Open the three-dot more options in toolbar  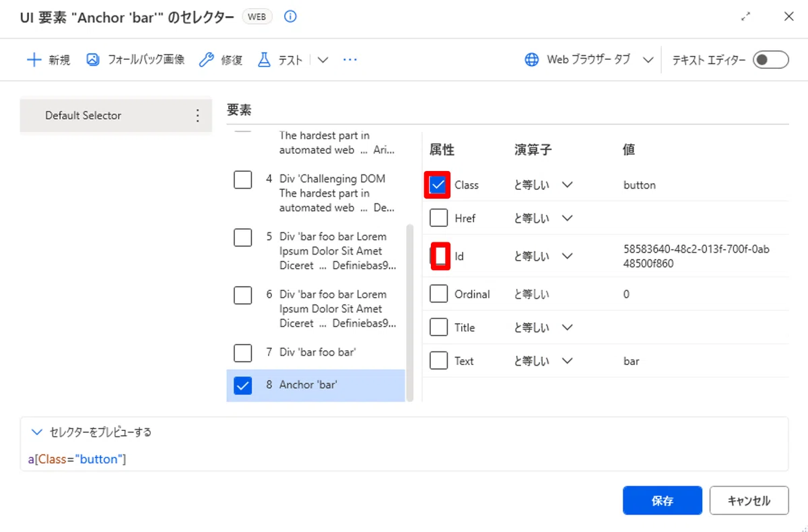[349, 60]
